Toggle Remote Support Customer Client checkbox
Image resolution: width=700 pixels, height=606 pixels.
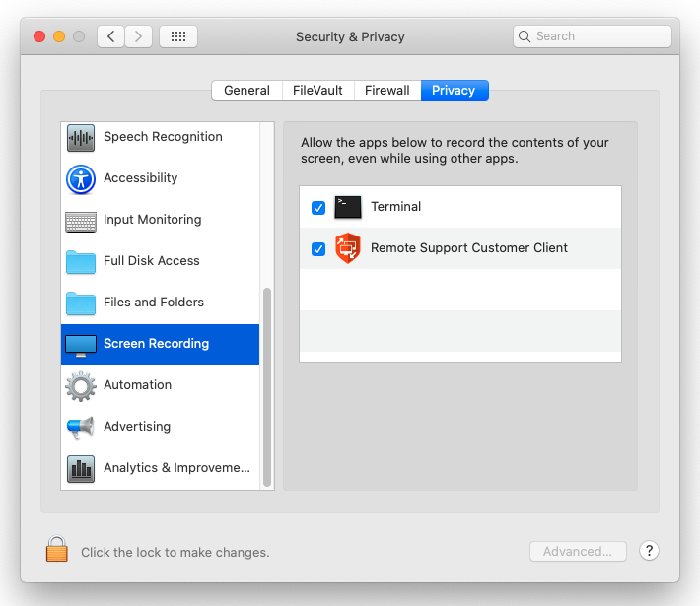[x=318, y=249]
